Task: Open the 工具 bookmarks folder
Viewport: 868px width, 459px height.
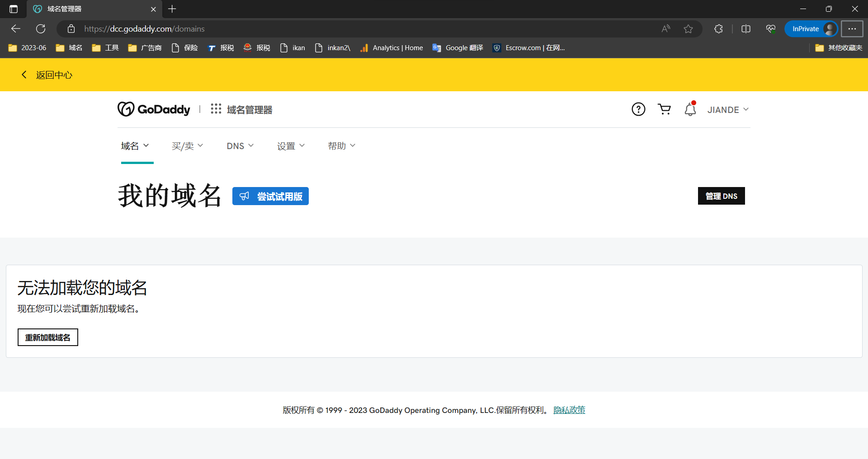Action: coord(105,48)
